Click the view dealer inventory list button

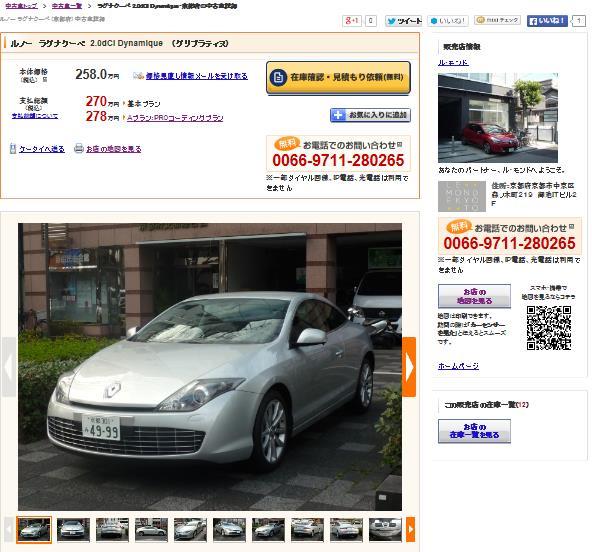pyautogui.click(x=474, y=431)
